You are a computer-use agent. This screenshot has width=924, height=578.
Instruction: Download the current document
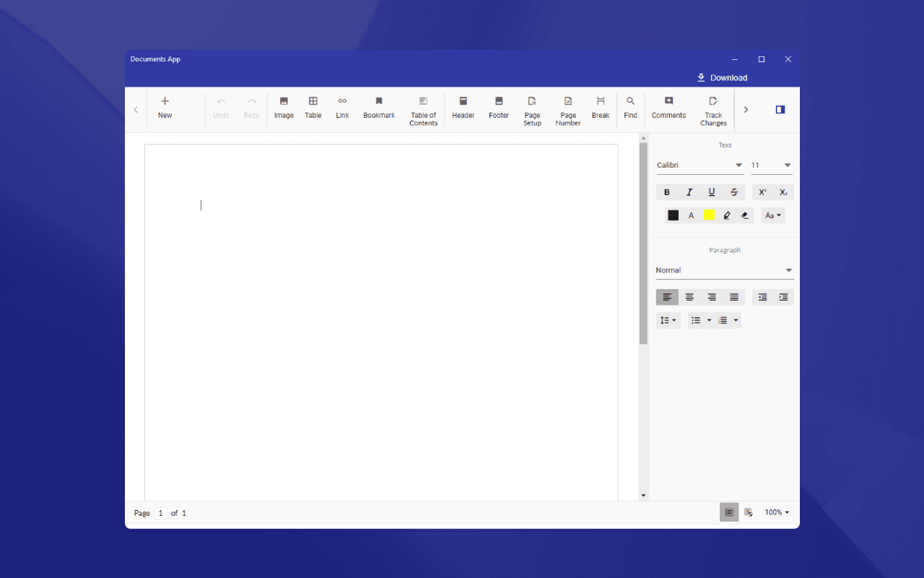(722, 77)
